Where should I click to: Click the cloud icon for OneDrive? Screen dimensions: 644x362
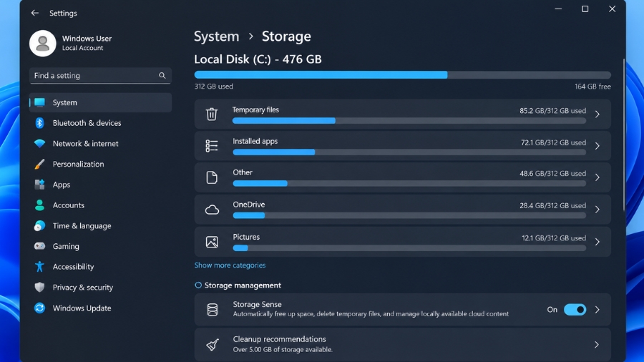212,210
